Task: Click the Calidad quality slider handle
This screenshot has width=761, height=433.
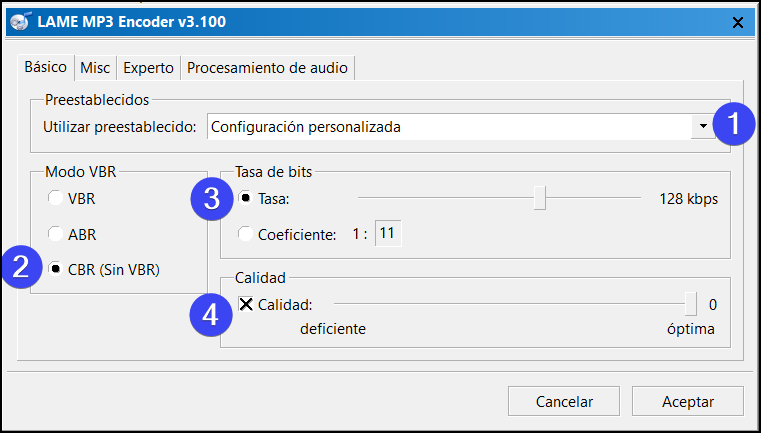Action: [691, 304]
